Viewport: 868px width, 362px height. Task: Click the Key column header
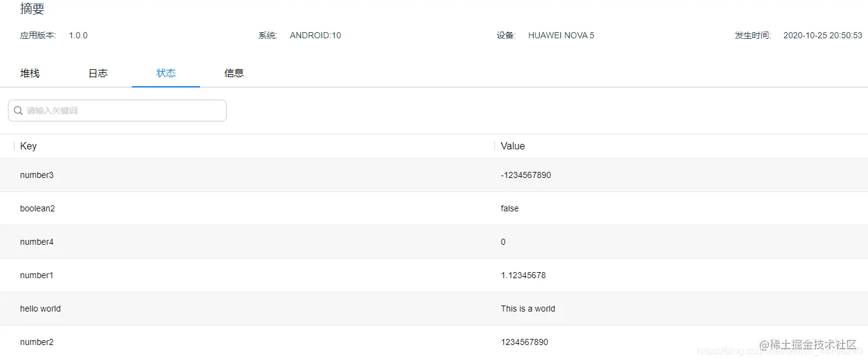pos(29,146)
